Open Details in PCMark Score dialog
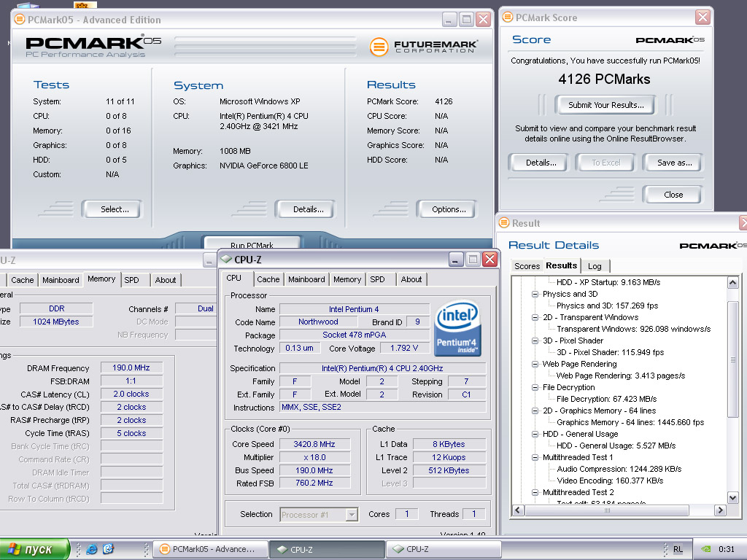Image resolution: width=747 pixels, height=560 pixels. click(539, 163)
